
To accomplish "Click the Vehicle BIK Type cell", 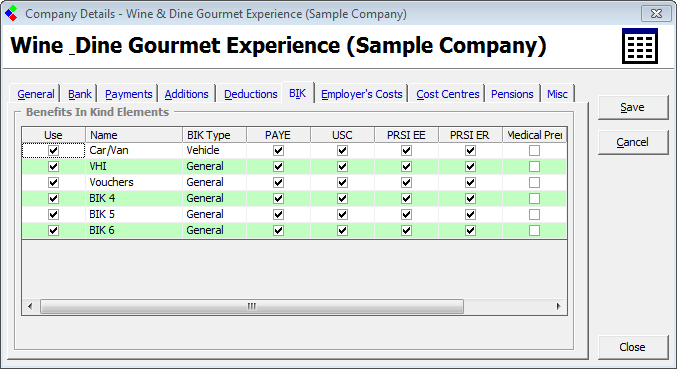I will 214,151.
